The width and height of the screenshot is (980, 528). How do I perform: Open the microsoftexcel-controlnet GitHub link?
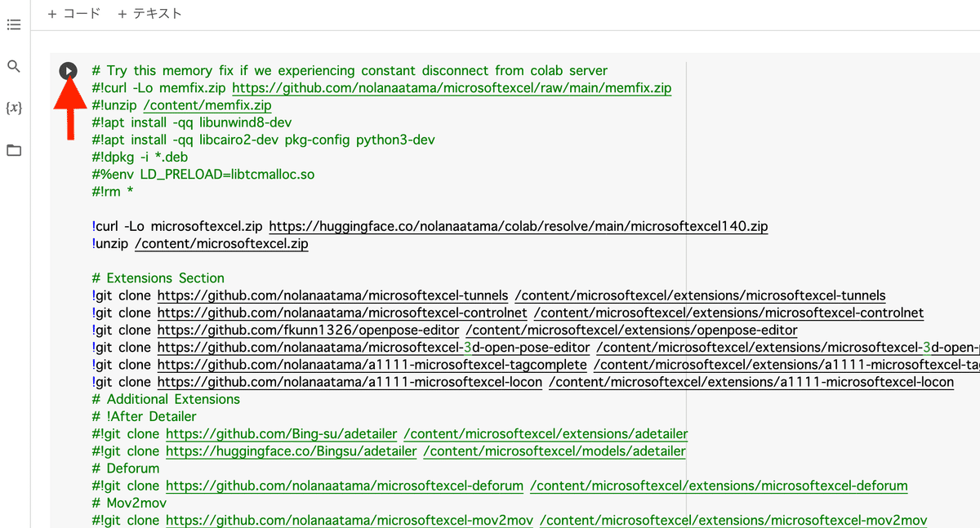click(342, 313)
